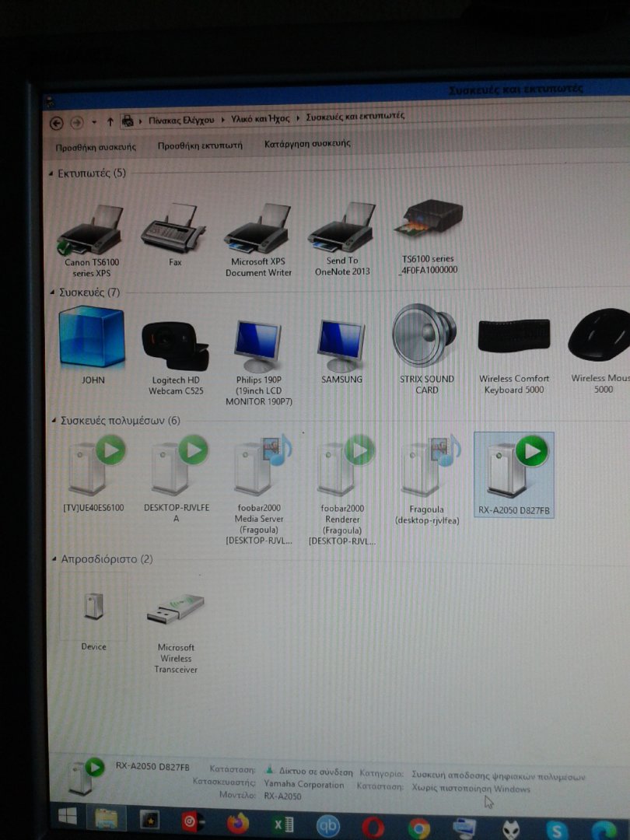Viewport: 630px width, 840px height.
Task: Click Κατάργηση συσκευής in toolbar
Action: 307,144
